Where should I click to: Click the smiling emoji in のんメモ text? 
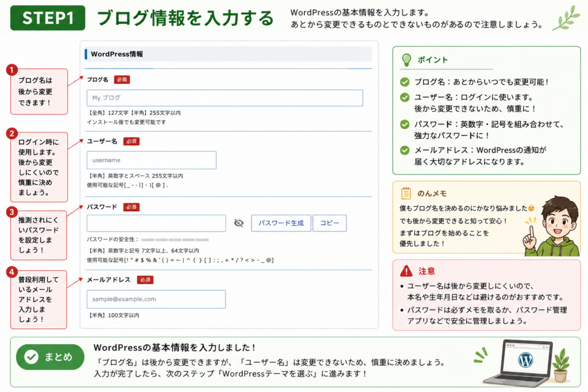click(x=531, y=208)
